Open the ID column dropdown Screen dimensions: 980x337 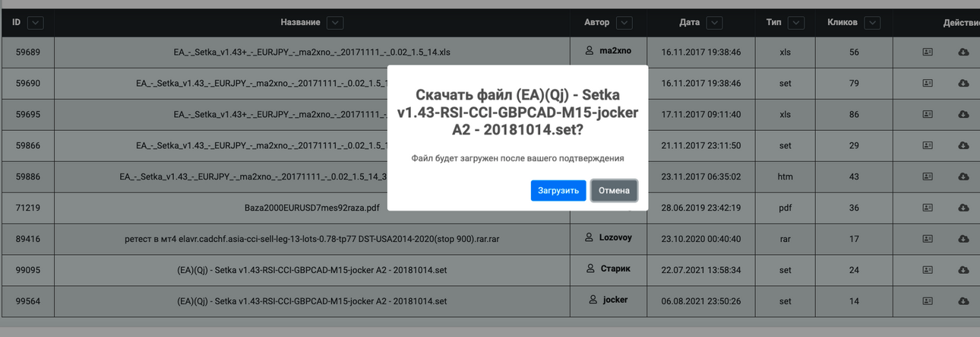click(x=35, y=23)
